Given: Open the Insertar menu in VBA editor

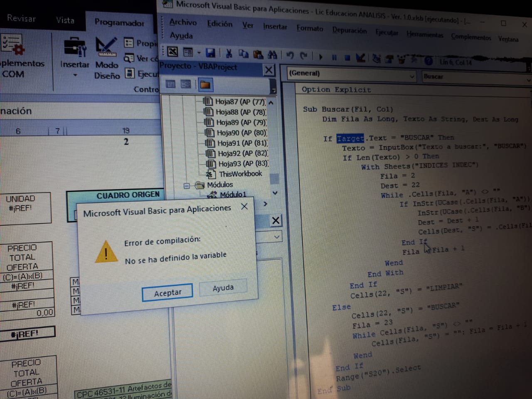Looking at the screenshot, I should click(x=275, y=27).
